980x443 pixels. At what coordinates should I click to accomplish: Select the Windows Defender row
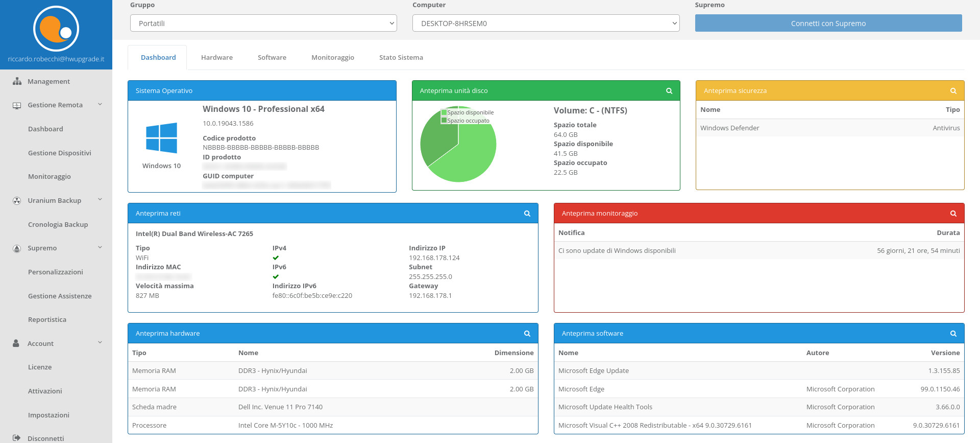pos(830,128)
